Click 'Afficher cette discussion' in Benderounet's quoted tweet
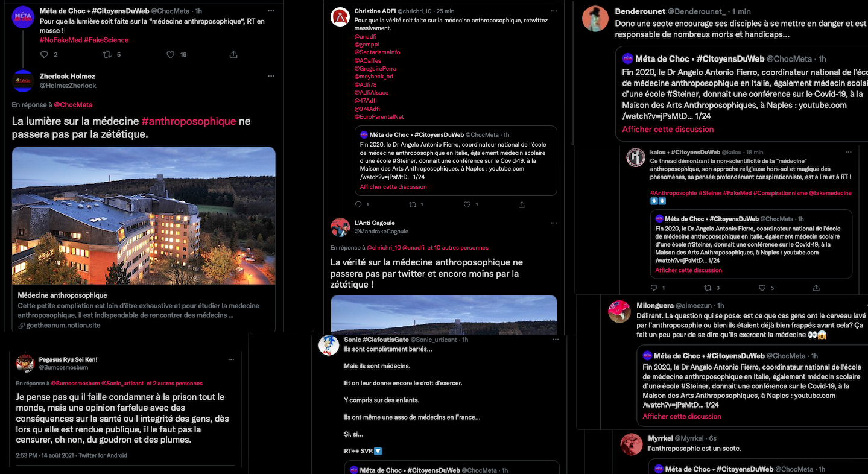This screenshot has height=474, width=868. click(668, 129)
